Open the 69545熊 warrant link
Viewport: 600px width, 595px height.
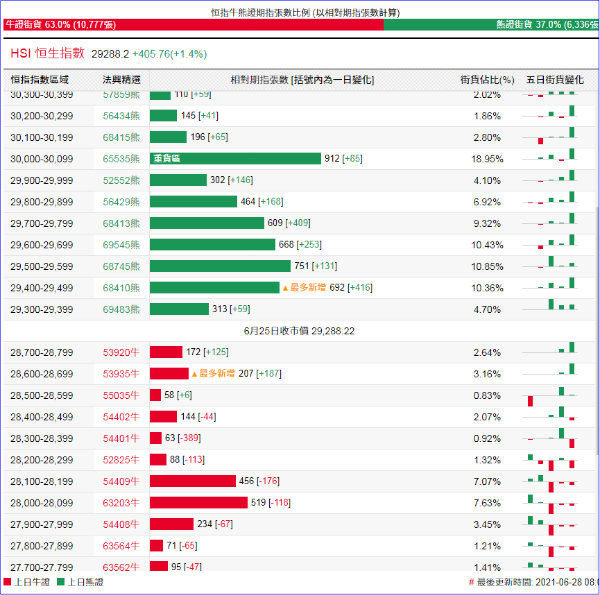pos(121,245)
